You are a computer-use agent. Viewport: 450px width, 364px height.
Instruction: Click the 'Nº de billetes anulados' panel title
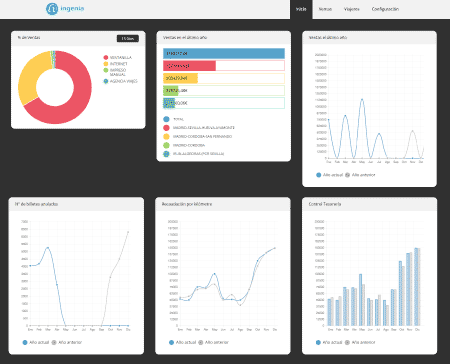click(36, 204)
